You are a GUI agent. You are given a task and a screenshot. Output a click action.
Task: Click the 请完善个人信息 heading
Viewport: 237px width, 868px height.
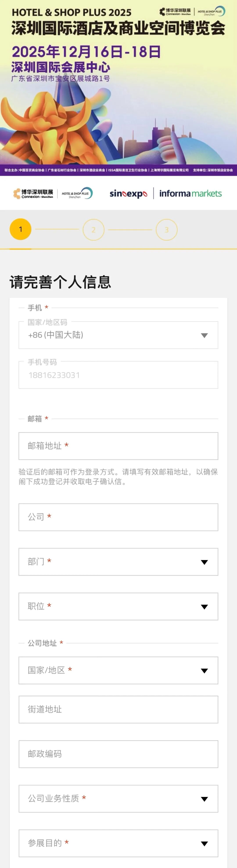point(60,282)
